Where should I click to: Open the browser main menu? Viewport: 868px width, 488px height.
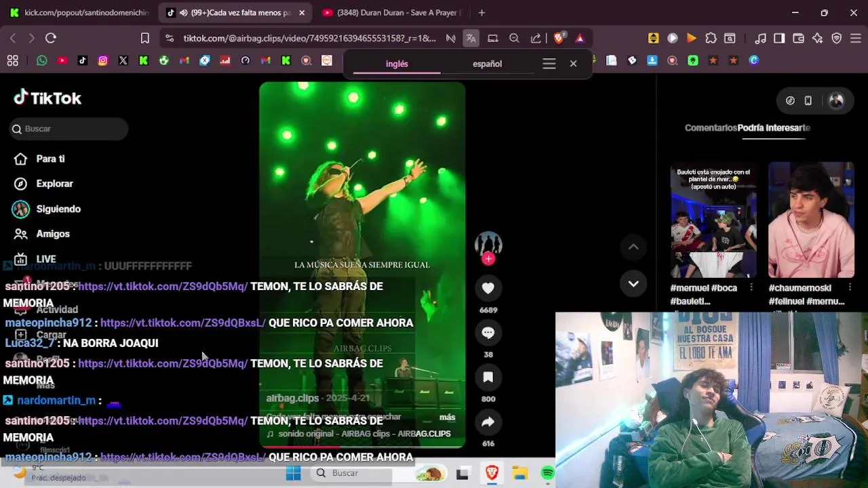(x=855, y=39)
